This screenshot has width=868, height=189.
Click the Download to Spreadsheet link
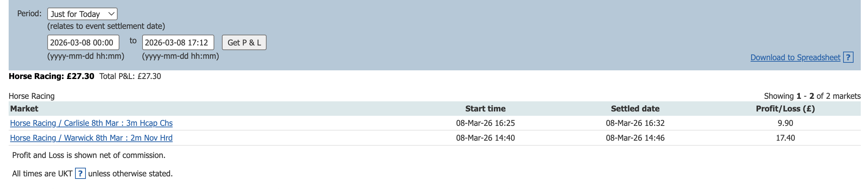[795, 58]
